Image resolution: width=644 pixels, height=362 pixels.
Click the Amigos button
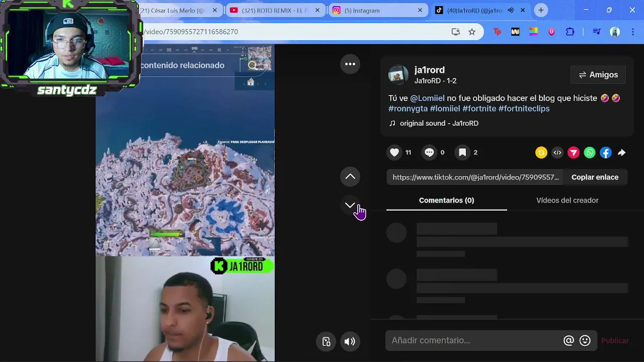point(598,74)
